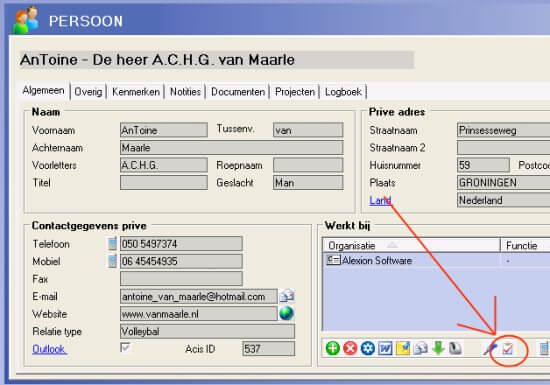Click the green down arrow icon
The width and height of the screenshot is (550, 385).
click(438, 349)
